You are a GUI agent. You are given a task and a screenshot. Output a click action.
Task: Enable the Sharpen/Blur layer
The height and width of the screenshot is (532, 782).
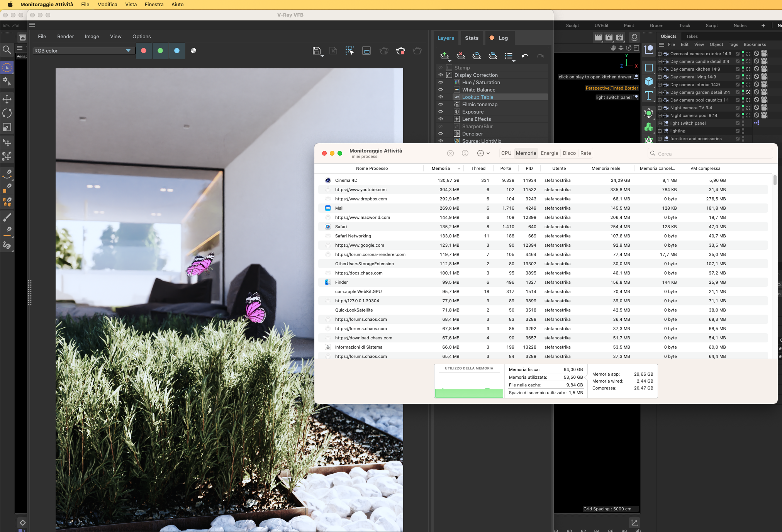point(440,126)
